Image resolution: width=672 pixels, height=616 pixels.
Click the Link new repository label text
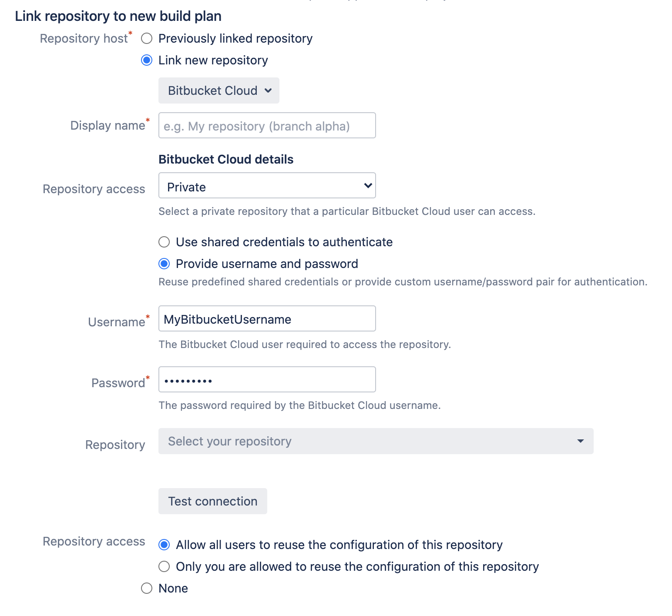[213, 60]
